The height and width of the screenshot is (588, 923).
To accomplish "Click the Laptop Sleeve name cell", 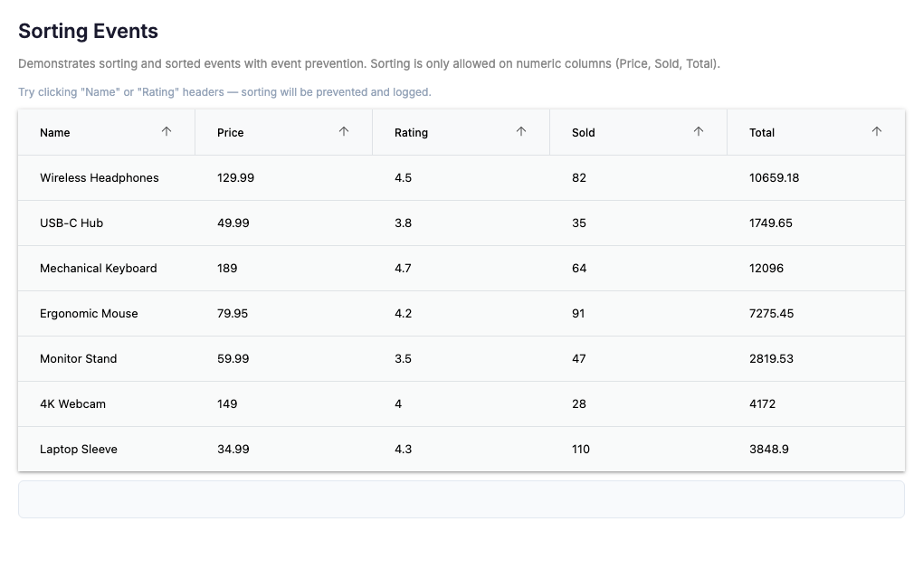I will tap(79, 450).
